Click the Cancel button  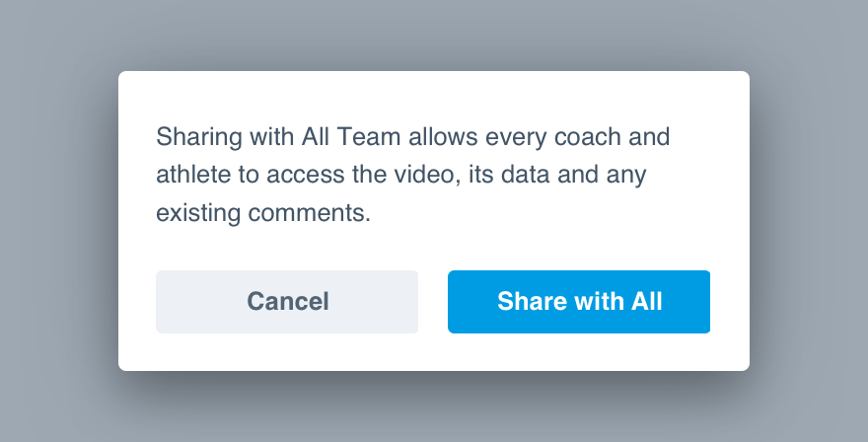click(287, 302)
